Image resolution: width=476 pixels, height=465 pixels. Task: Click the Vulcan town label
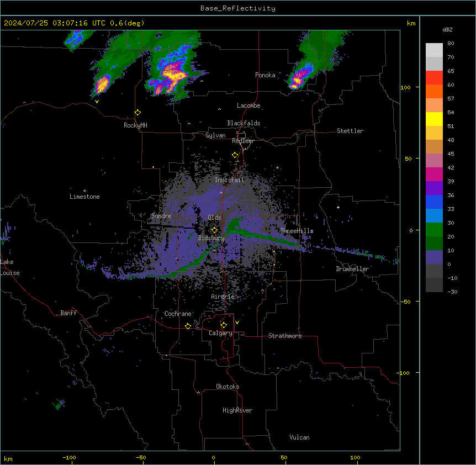pos(300,437)
